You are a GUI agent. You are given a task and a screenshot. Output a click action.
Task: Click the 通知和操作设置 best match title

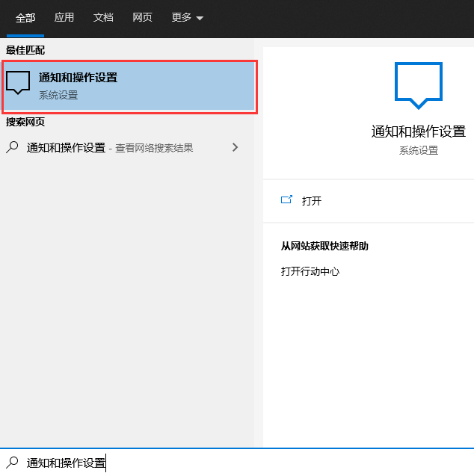click(x=78, y=78)
